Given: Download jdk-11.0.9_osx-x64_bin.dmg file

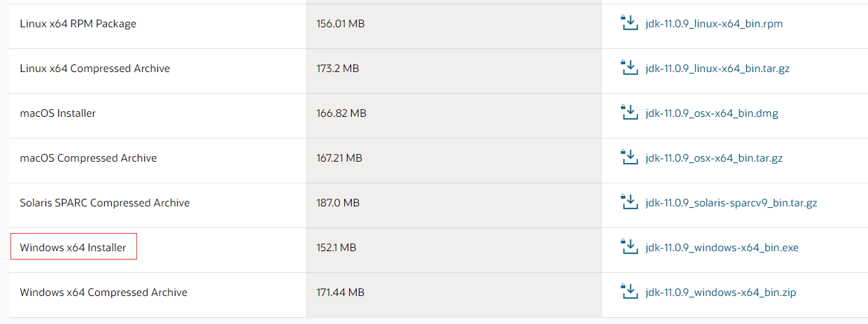Looking at the screenshot, I should click(712, 113).
